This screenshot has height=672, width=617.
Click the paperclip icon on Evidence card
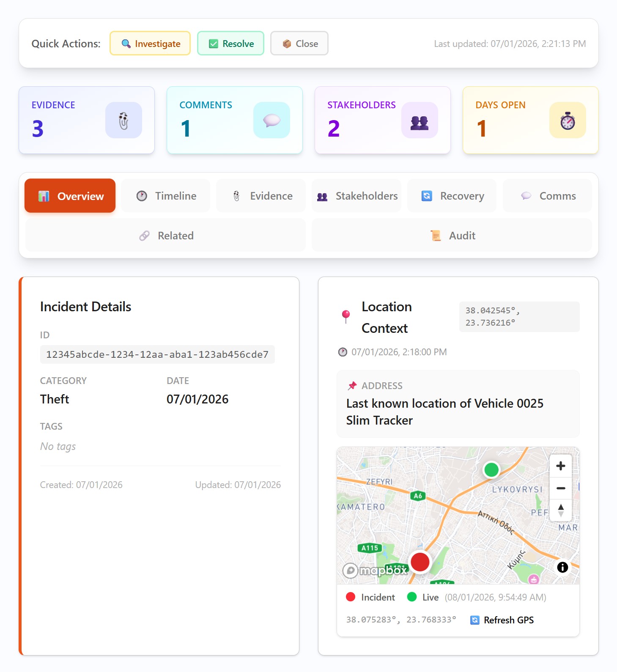(x=123, y=120)
